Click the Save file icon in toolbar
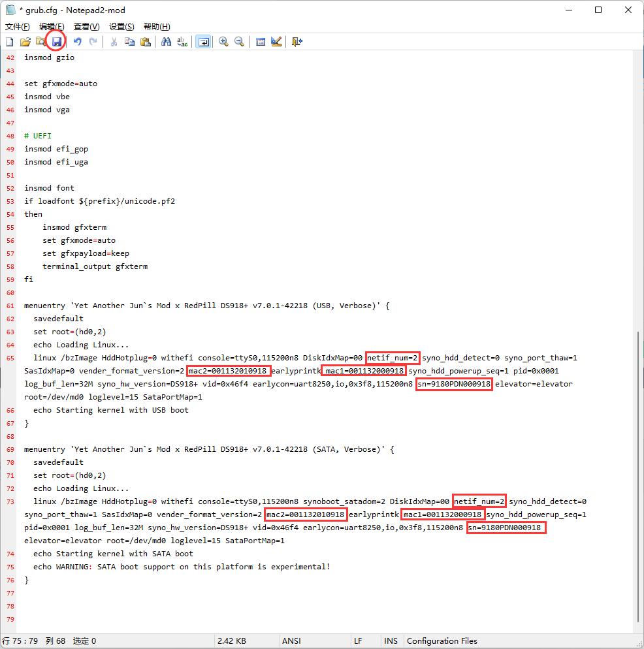 pyautogui.click(x=57, y=42)
